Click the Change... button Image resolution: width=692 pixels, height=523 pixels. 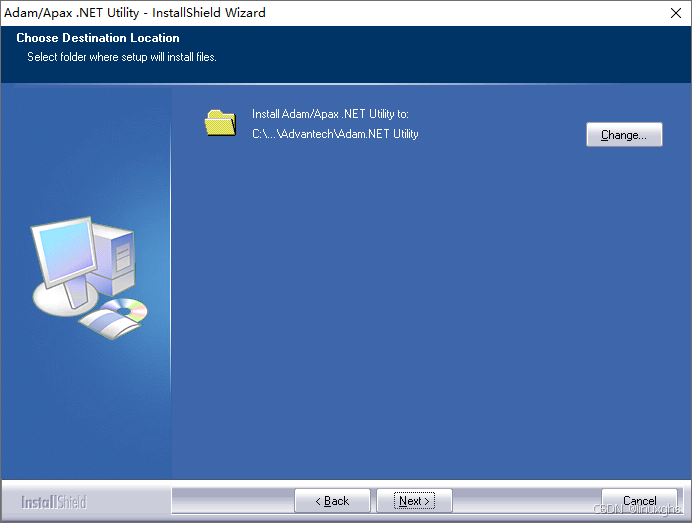624,135
